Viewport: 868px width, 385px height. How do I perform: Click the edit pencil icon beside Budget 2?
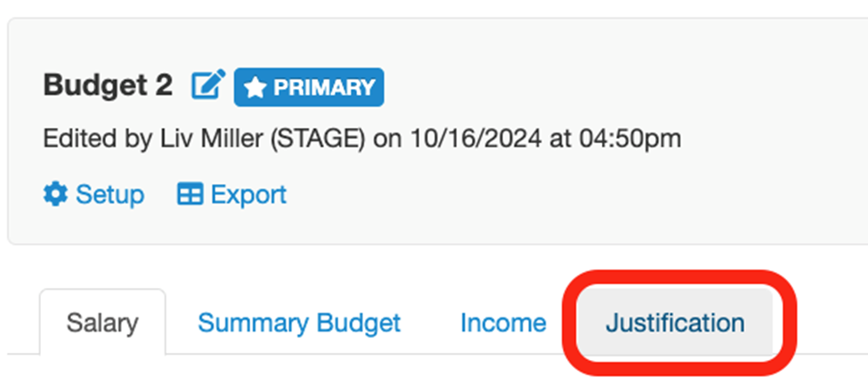tap(208, 85)
